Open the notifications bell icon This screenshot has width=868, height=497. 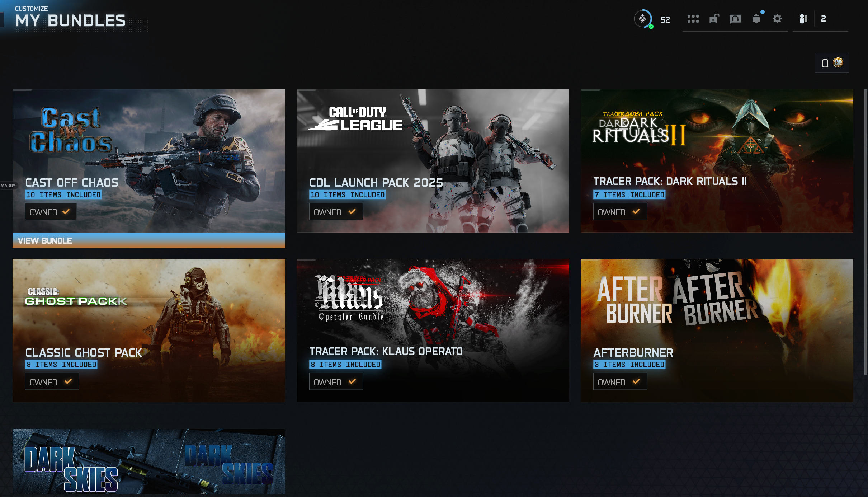pyautogui.click(x=756, y=18)
